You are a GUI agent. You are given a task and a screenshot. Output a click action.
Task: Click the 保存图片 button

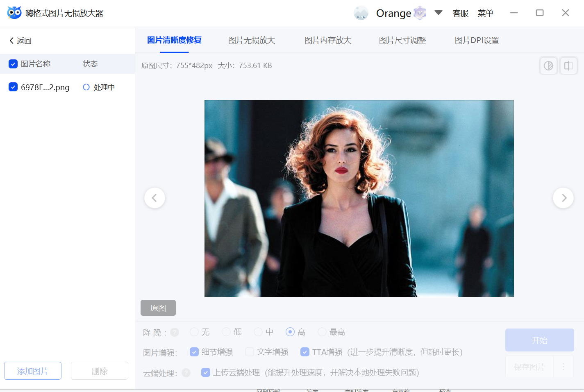coord(529,367)
